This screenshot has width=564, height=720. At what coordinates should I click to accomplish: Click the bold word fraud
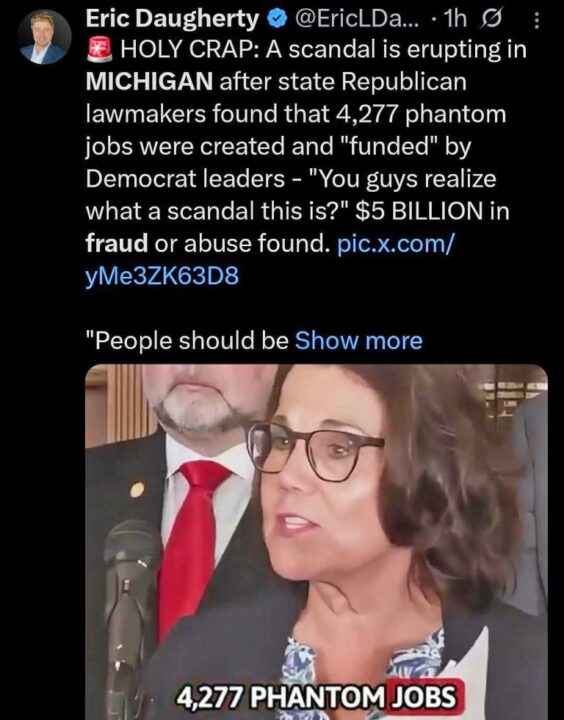tap(117, 243)
